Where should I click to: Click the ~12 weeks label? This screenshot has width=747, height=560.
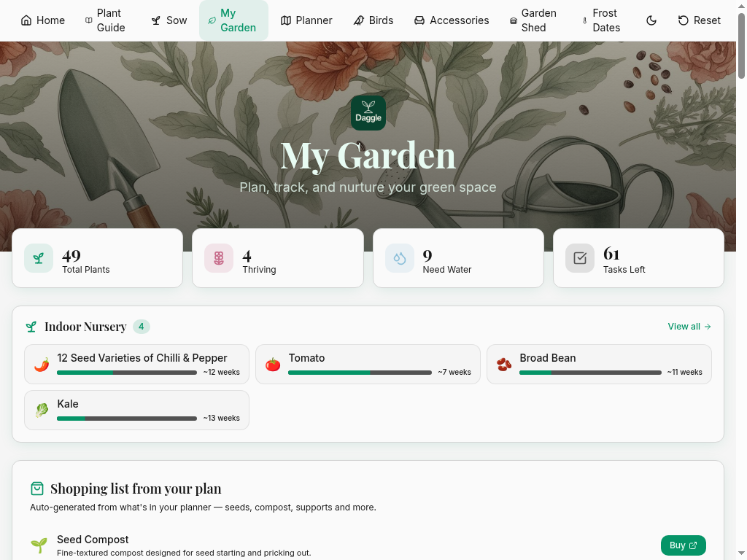[222, 373]
